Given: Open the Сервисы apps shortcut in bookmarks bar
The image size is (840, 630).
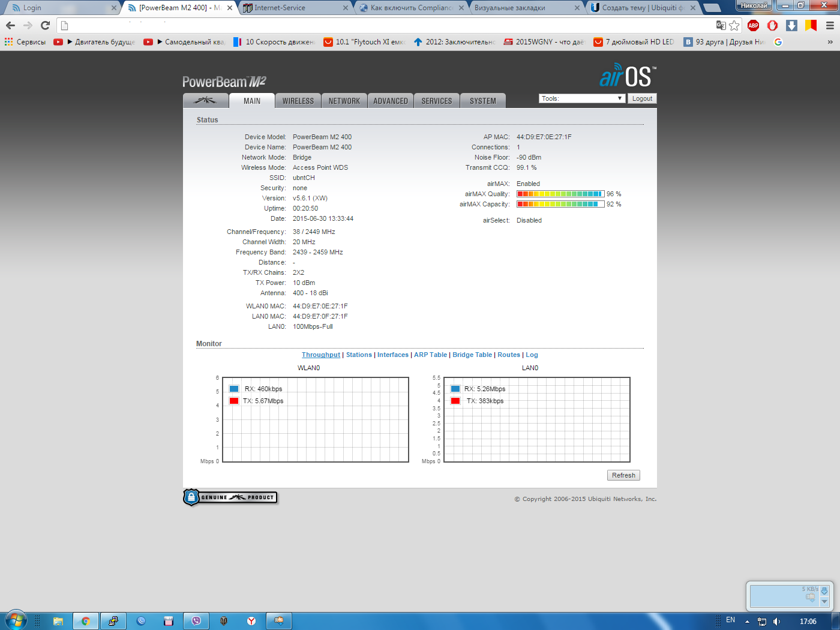Looking at the screenshot, I should tap(25, 42).
